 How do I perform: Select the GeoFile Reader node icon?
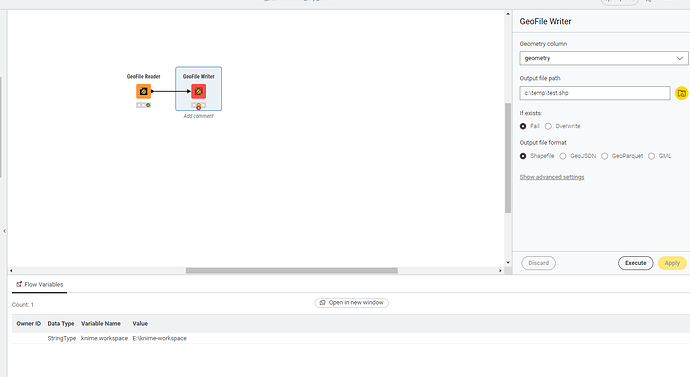(x=143, y=92)
